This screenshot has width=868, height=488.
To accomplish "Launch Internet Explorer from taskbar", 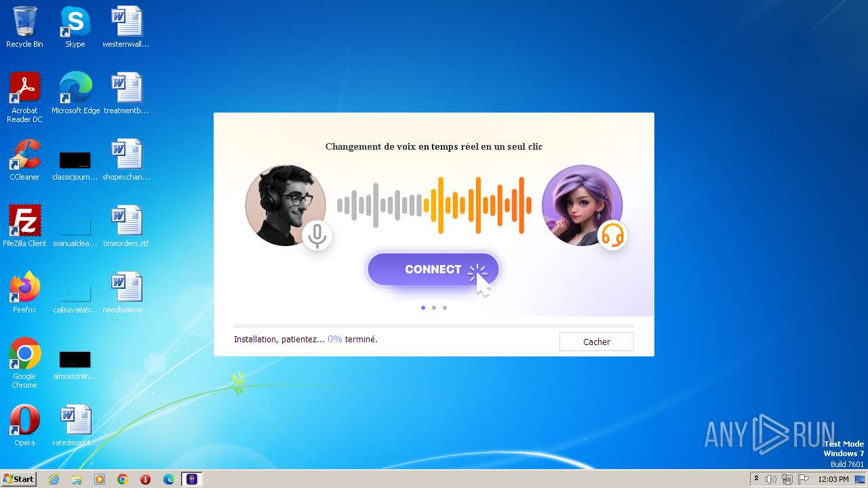I will pos(54,479).
